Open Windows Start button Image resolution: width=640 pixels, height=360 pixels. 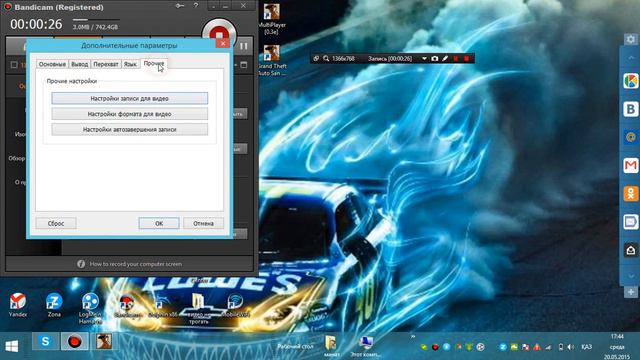12,347
